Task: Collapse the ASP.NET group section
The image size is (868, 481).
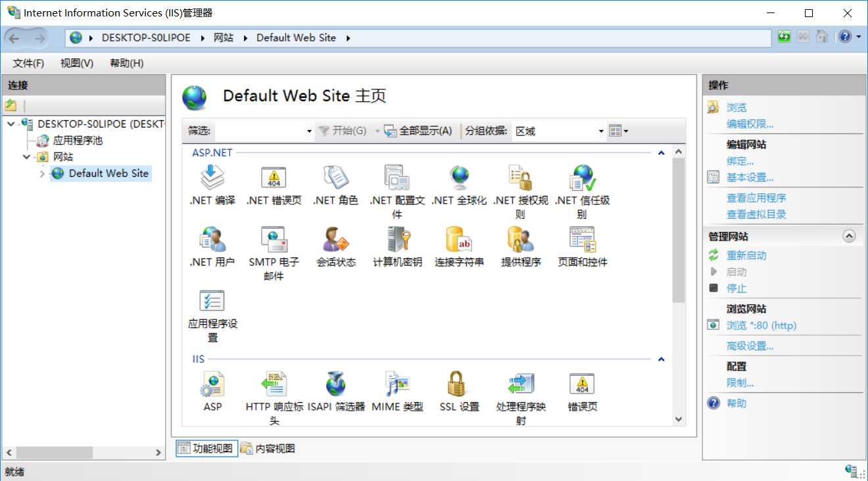Action: click(662, 153)
